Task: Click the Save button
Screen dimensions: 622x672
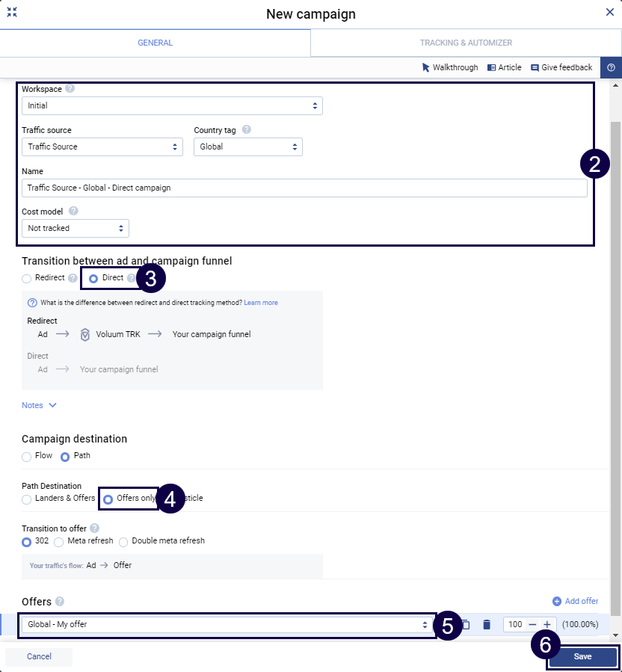Action: tap(582, 656)
